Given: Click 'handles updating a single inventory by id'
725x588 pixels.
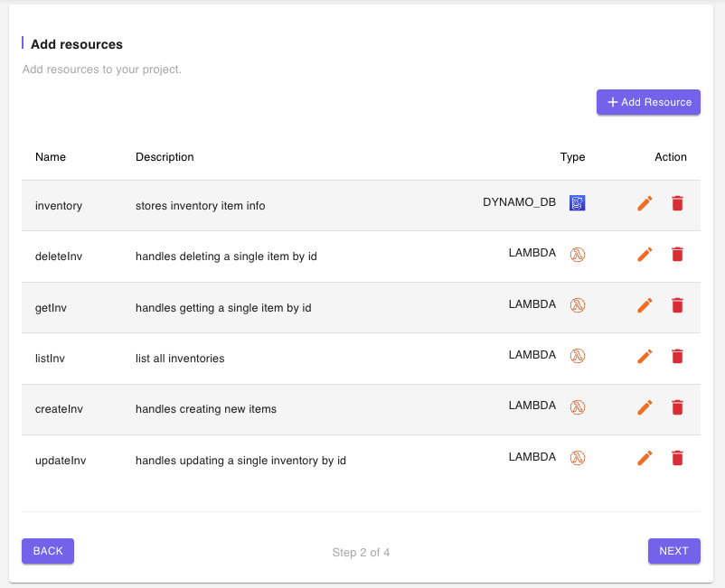Looking at the screenshot, I should [240, 461].
